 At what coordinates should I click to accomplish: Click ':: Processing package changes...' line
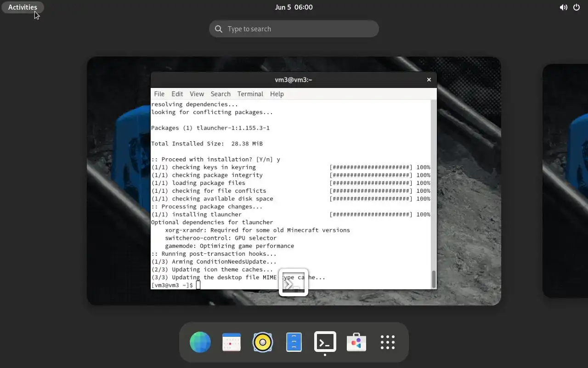[207, 207]
